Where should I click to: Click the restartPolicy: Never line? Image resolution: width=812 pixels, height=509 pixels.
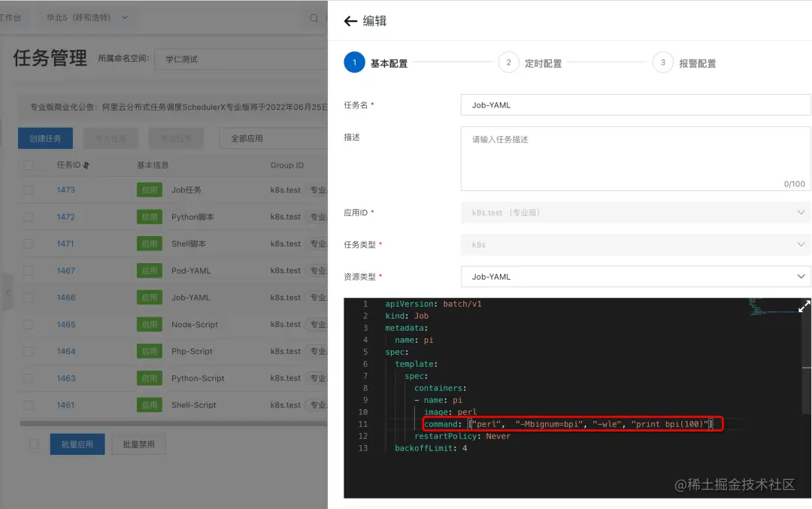coord(462,436)
